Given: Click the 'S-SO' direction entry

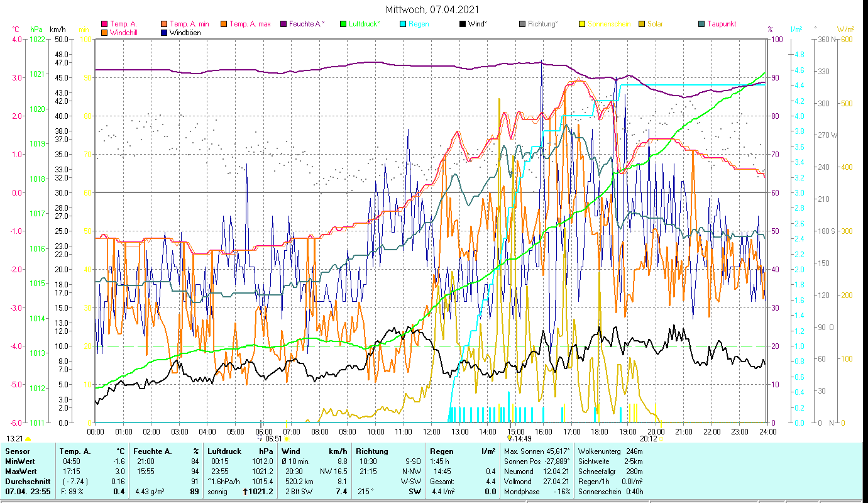Looking at the screenshot, I should tap(413, 462).
